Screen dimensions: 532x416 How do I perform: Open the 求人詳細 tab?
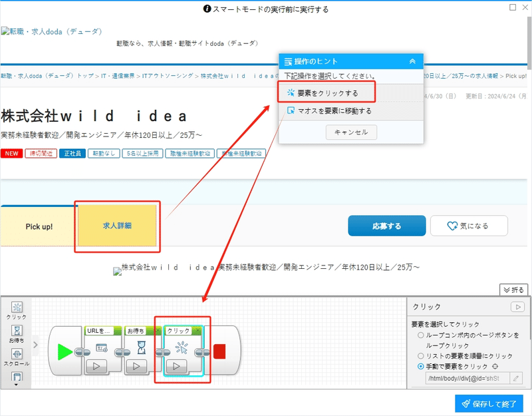[117, 226]
